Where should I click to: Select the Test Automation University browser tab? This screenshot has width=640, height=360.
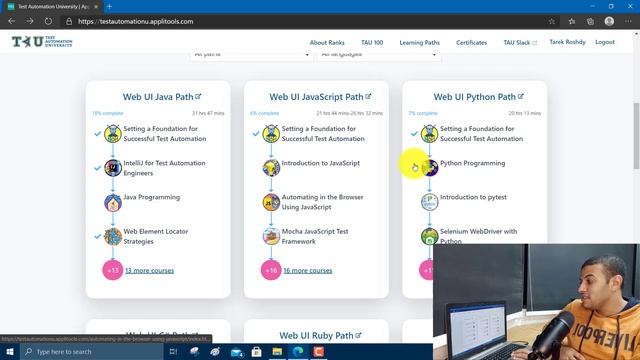click(x=53, y=7)
